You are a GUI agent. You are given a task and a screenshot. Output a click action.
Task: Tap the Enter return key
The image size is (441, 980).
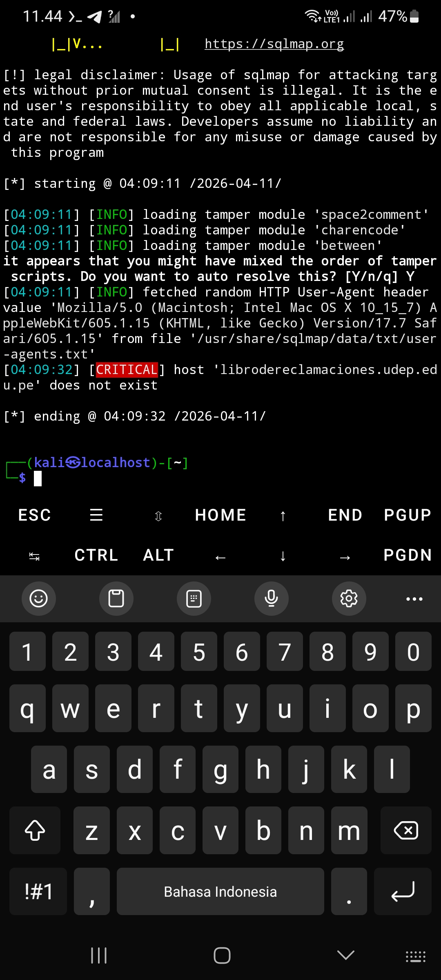403,891
